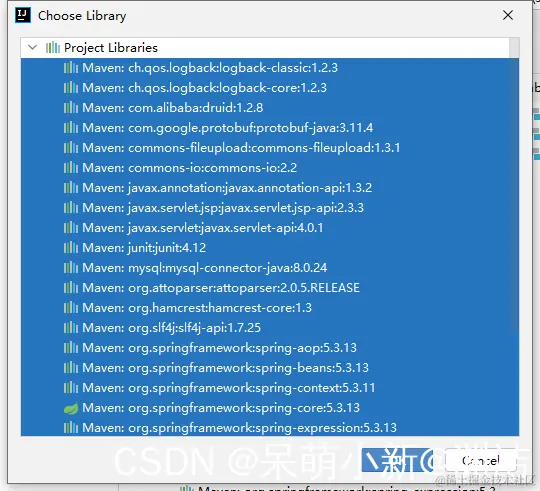The height and width of the screenshot is (491, 540).
Task: Select the Project Libraries root entry
Action: 264,48
